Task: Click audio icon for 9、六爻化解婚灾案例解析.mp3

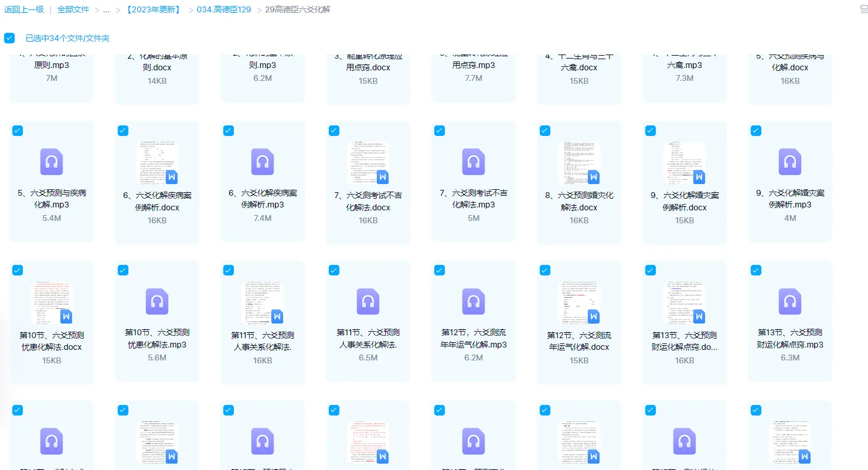Action: (x=790, y=162)
